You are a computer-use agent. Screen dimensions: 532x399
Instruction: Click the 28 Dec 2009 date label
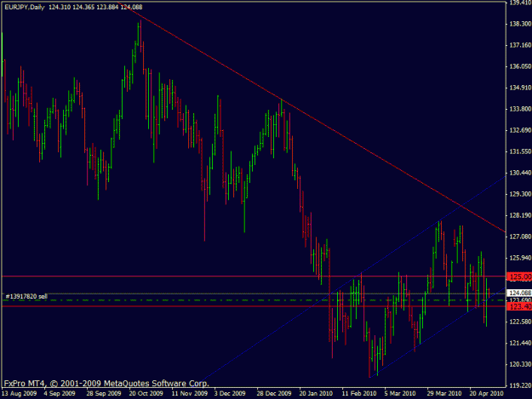pos(274,394)
